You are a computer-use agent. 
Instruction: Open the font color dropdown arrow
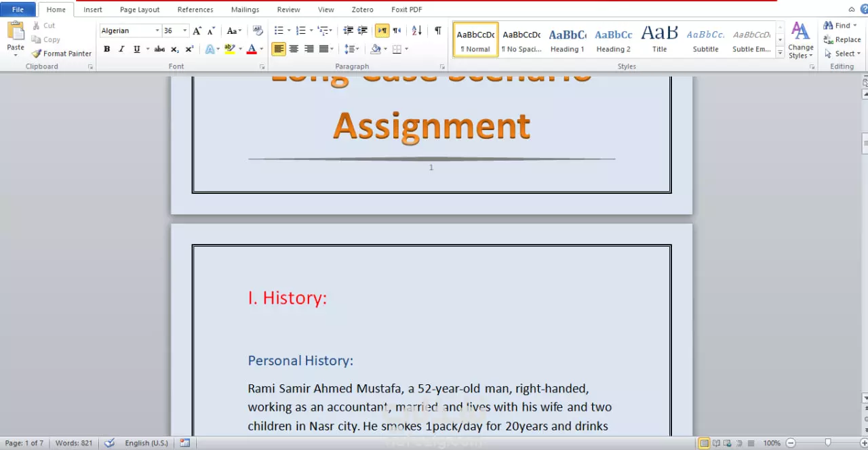pos(262,49)
